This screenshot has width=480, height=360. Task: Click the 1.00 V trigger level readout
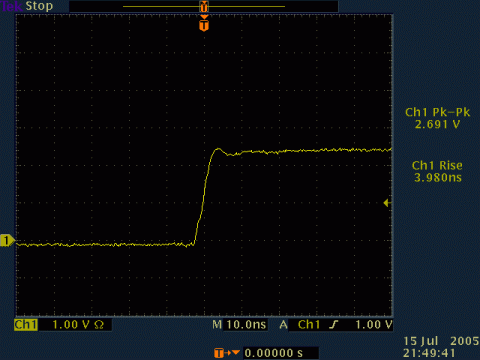click(374, 325)
